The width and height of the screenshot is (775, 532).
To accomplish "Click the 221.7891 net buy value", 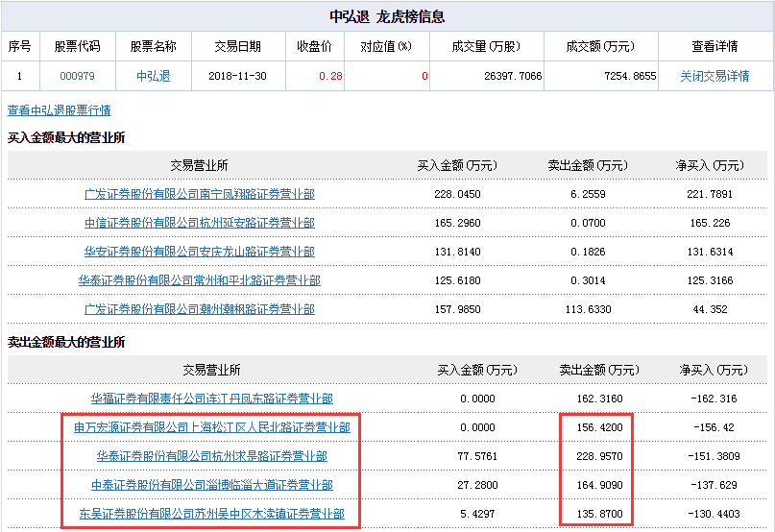I will coord(710,194).
